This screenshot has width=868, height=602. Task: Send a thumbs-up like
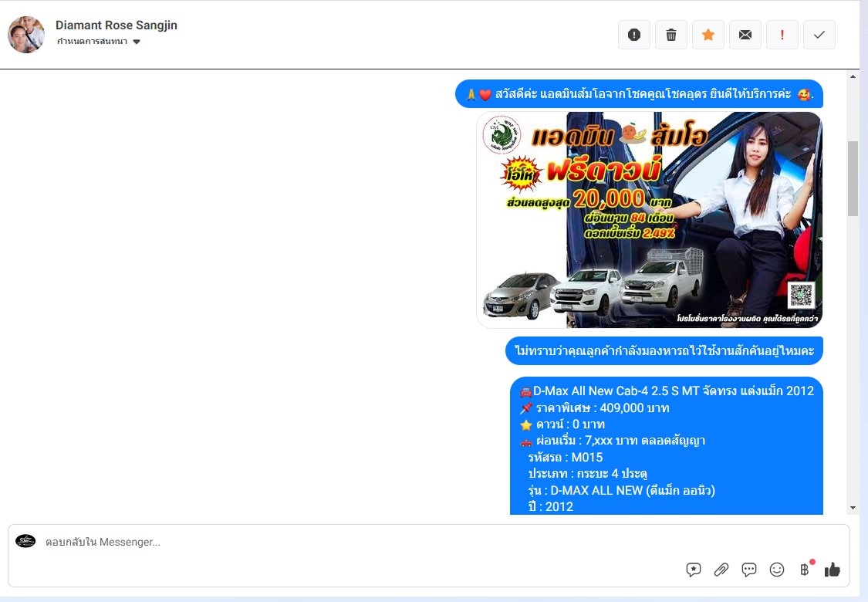(x=832, y=570)
